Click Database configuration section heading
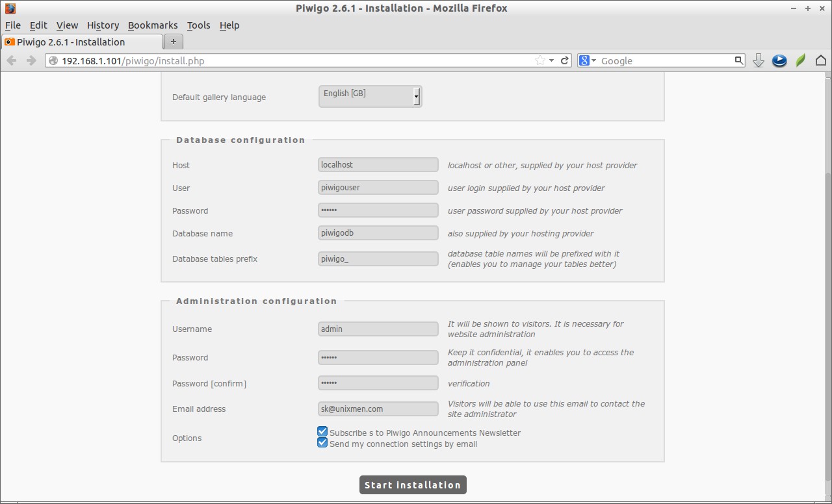 (x=240, y=140)
